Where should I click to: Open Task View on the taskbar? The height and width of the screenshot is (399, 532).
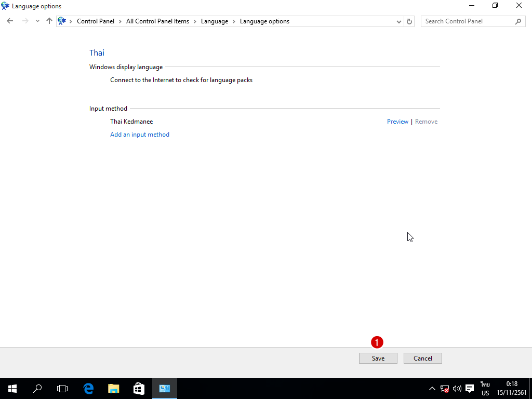(62, 388)
